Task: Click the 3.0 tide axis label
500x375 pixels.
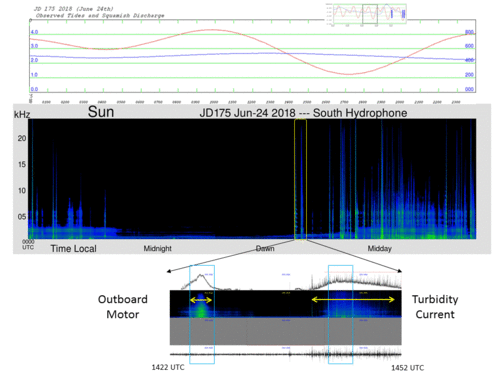Action: coord(34,46)
